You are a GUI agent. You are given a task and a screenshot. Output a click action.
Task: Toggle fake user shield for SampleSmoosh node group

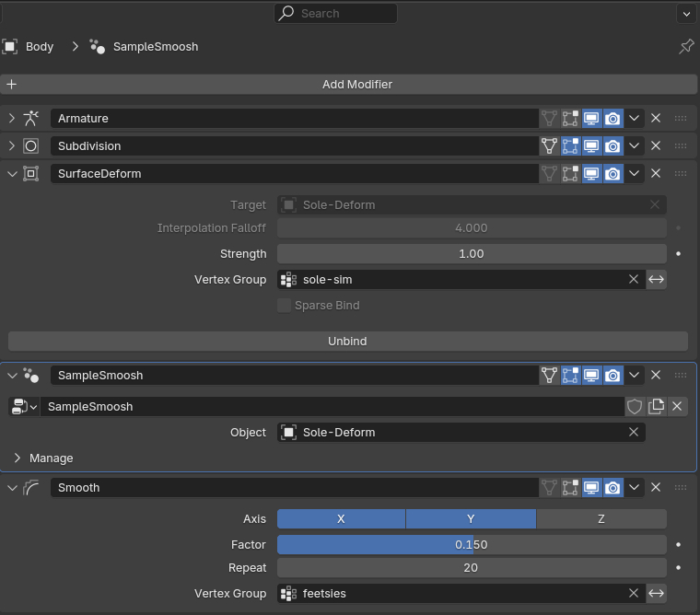click(635, 406)
